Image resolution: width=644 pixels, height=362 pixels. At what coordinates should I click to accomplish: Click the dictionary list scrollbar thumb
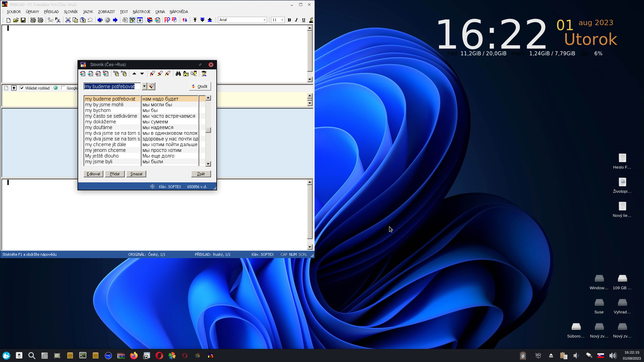click(x=208, y=130)
